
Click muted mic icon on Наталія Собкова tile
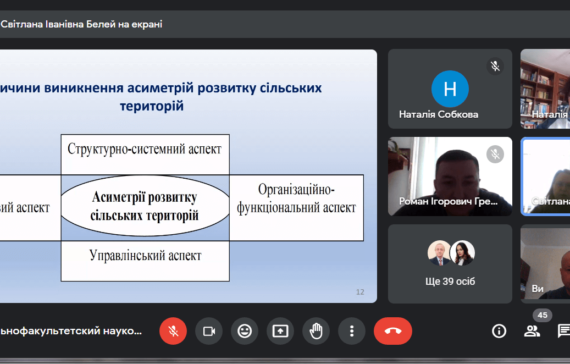pos(495,66)
